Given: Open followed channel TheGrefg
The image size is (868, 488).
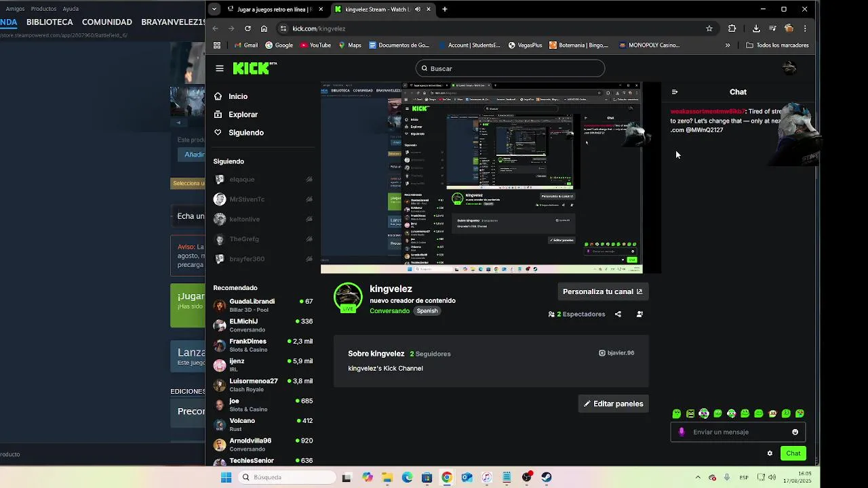Looking at the screenshot, I should coord(263,239).
